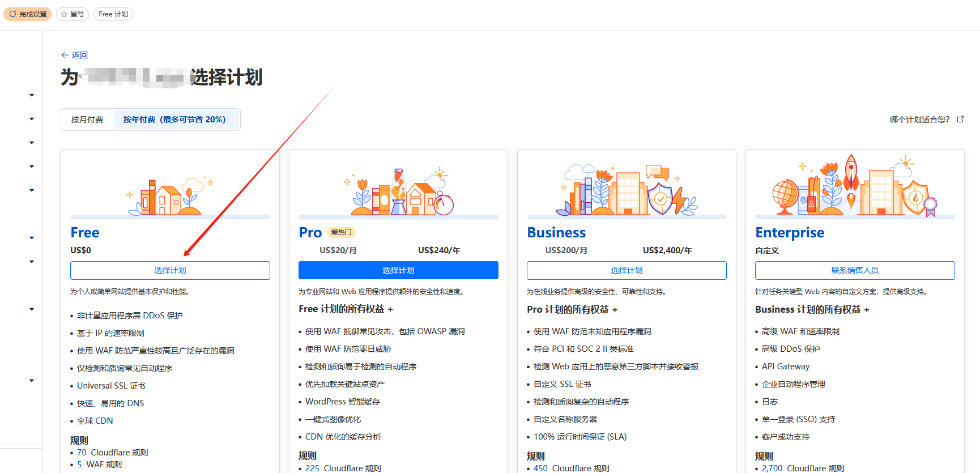Expand Pro 计划的所有权益 plus sign
Image resolution: width=980 pixels, height=473 pixels.
point(615,310)
